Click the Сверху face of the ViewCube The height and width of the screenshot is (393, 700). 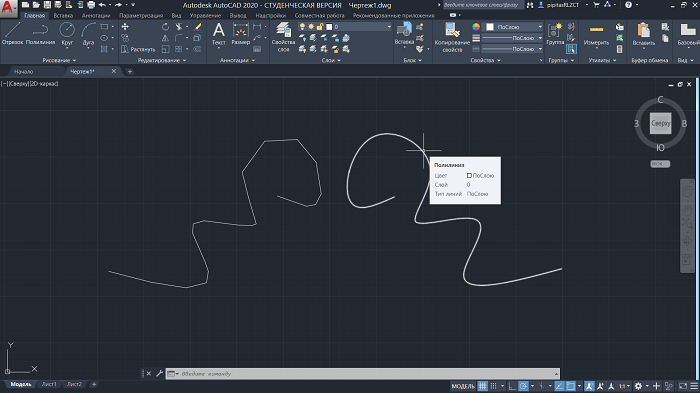click(660, 123)
